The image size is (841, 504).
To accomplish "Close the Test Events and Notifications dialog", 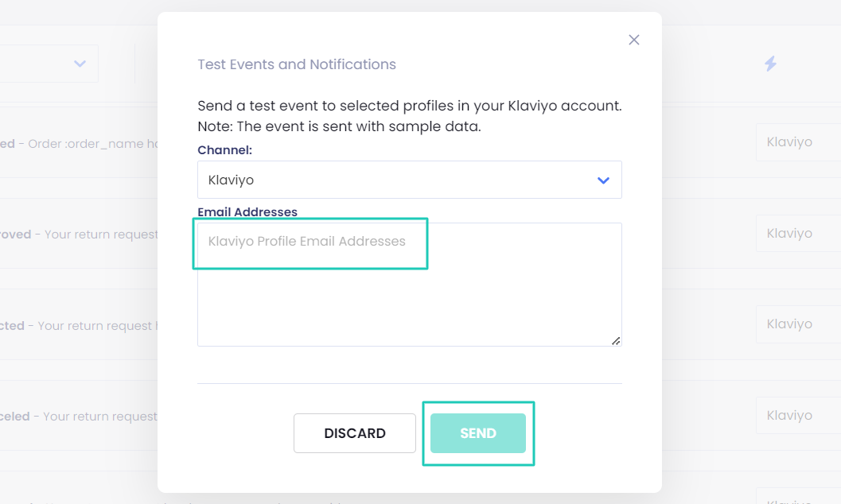I will click(x=634, y=39).
